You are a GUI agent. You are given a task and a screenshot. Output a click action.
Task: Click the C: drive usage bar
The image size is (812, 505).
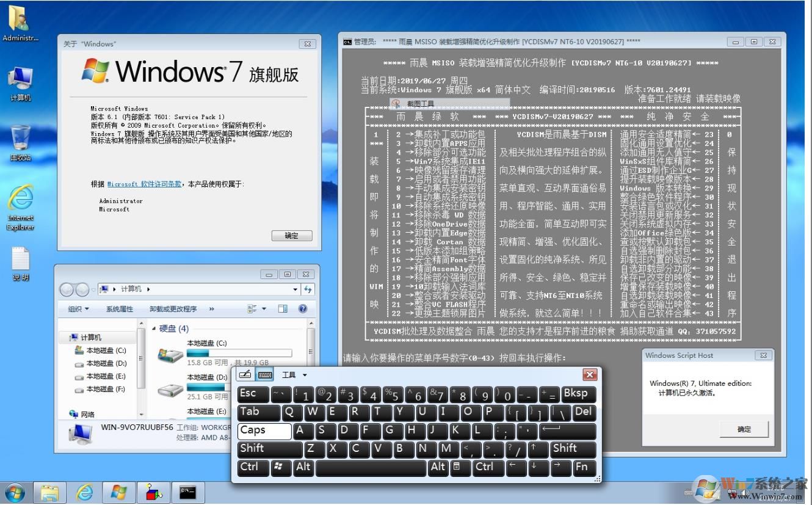(x=239, y=353)
